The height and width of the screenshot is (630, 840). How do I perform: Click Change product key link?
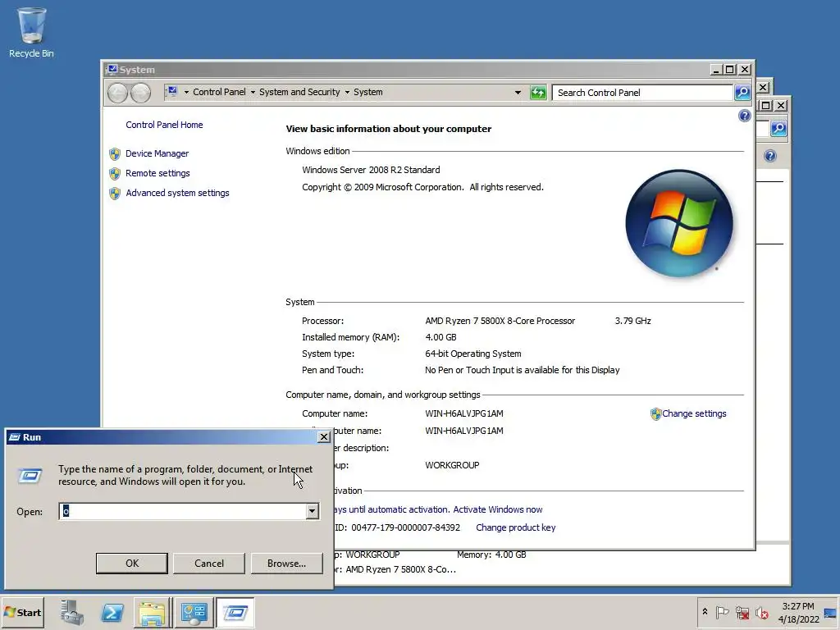click(x=515, y=527)
